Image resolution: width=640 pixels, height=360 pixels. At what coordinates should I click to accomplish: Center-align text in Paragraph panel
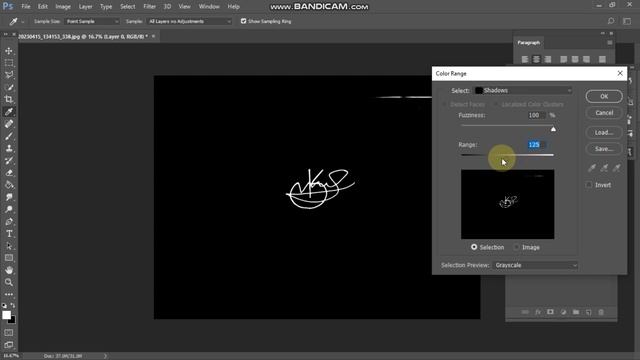point(536,59)
